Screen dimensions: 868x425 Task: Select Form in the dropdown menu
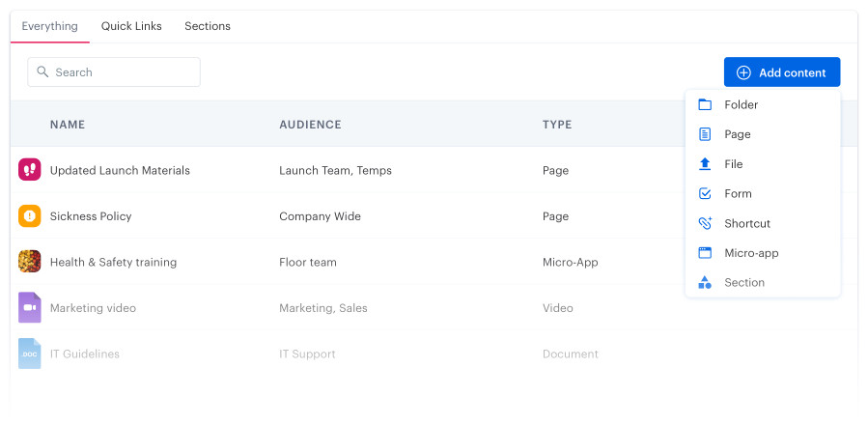(738, 193)
